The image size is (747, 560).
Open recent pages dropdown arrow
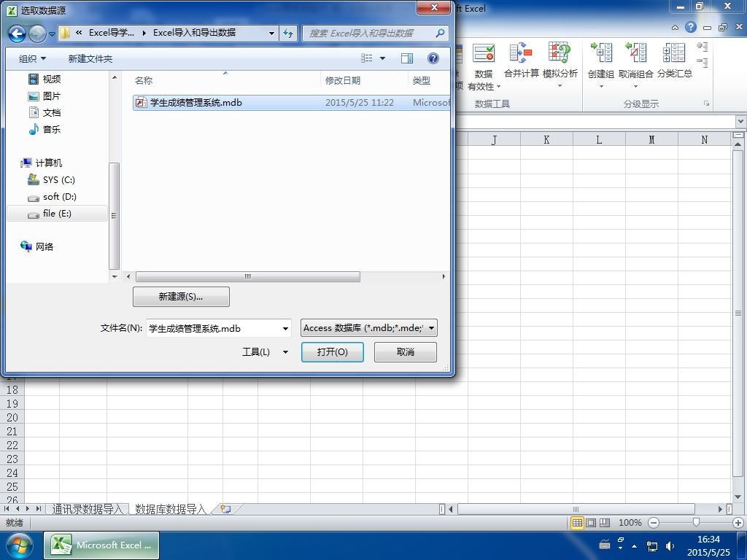pyautogui.click(x=52, y=34)
